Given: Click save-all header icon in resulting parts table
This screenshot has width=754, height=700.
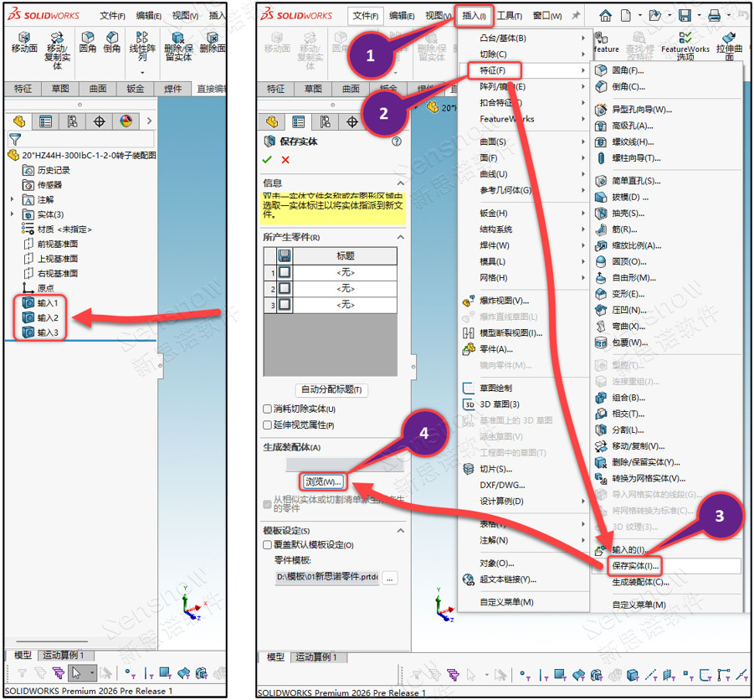Looking at the screenshot, I should pos(285,255).
